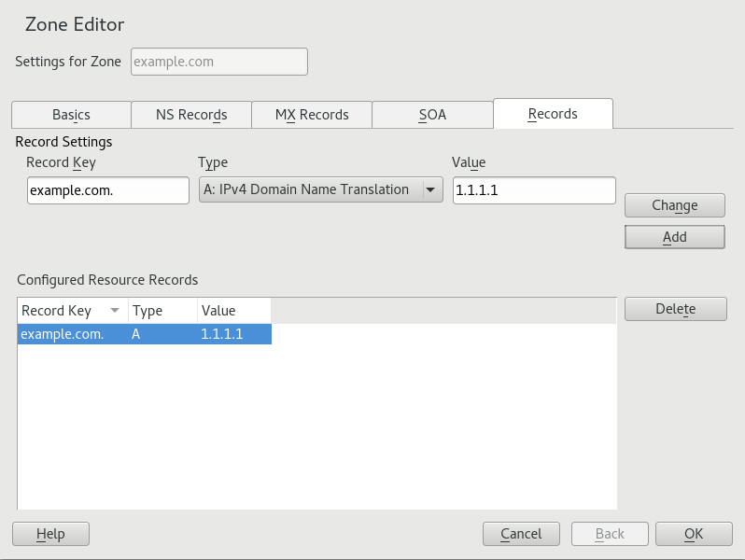Viewport: 745px width, 560px height.
Task: Add the new resource record
Action: [674, 237]
